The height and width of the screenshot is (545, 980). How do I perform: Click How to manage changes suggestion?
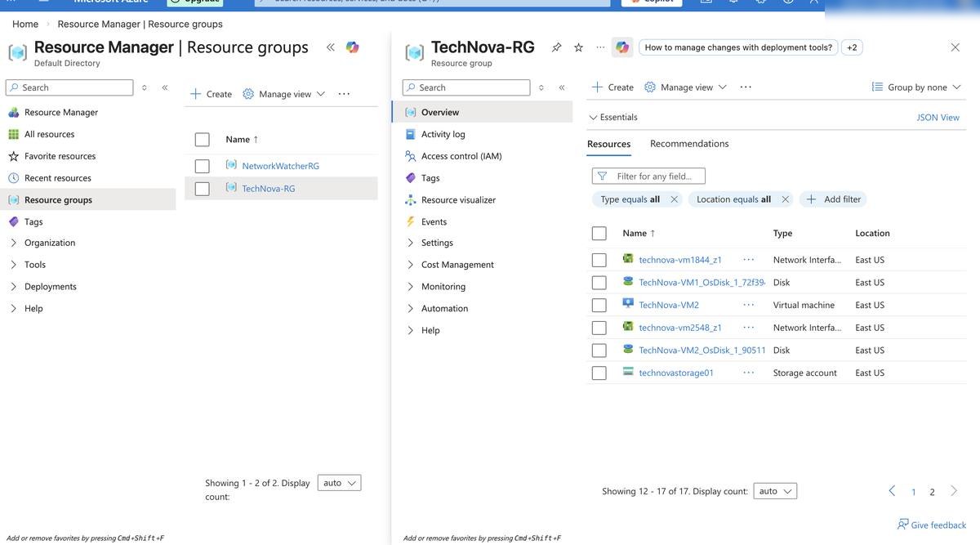(x=738, y=47)
